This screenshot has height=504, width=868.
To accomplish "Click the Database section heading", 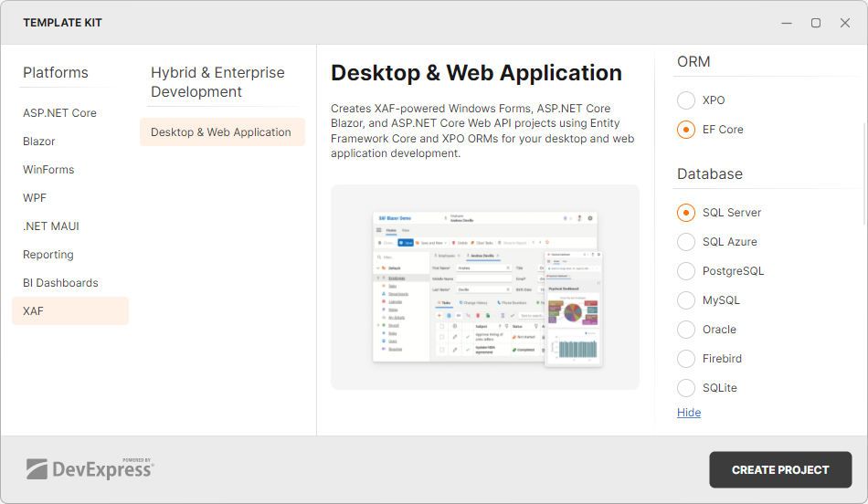I will [710, 173].
